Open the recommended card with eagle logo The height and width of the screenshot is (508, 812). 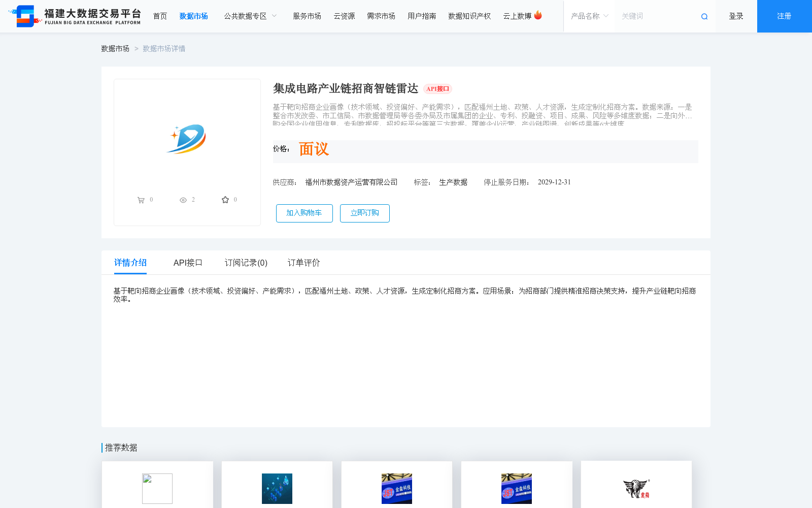636,485
